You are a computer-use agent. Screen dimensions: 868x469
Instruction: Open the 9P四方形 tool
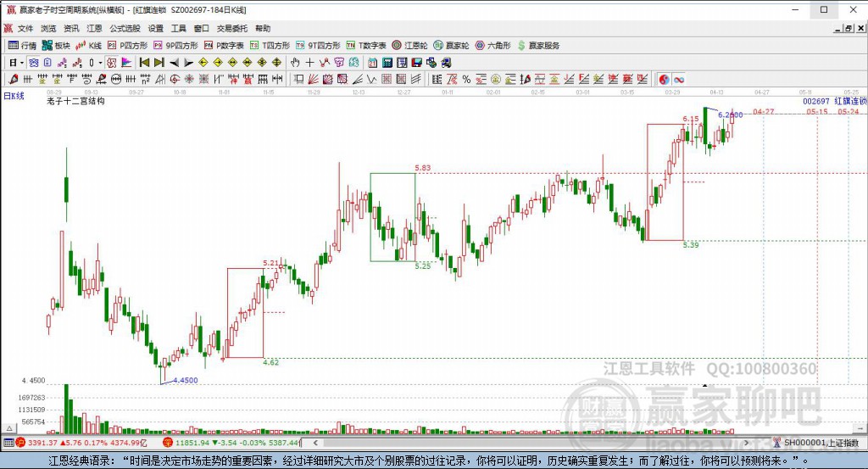pos(175,46)
